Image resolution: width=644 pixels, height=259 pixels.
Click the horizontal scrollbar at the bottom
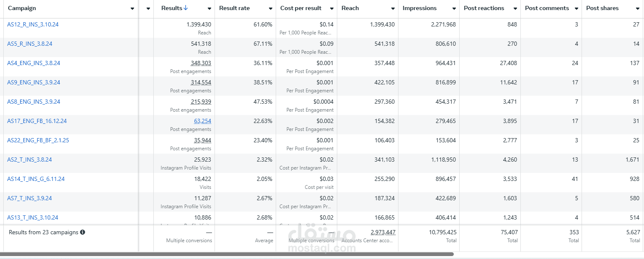[x=226, y=254]
